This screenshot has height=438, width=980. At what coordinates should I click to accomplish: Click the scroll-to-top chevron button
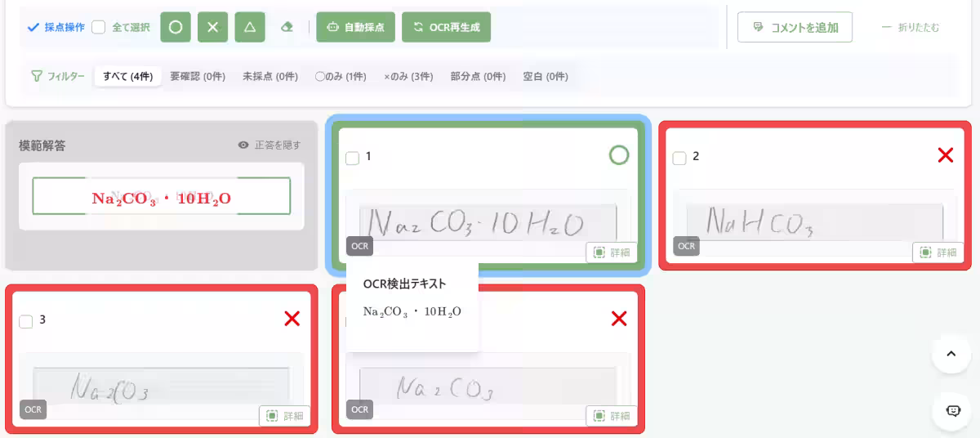click(x=951, y=354)
